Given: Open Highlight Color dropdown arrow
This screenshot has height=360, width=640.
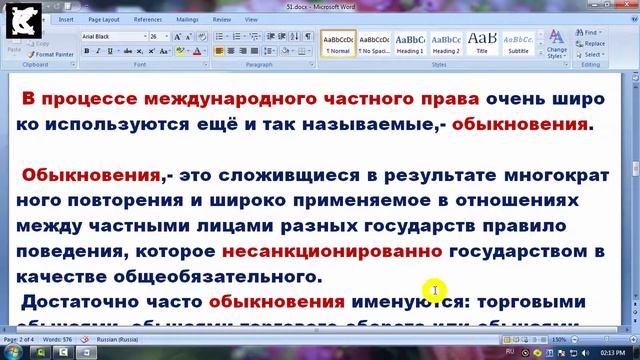Looking at the screenshot, I should [x=187, y=51].
